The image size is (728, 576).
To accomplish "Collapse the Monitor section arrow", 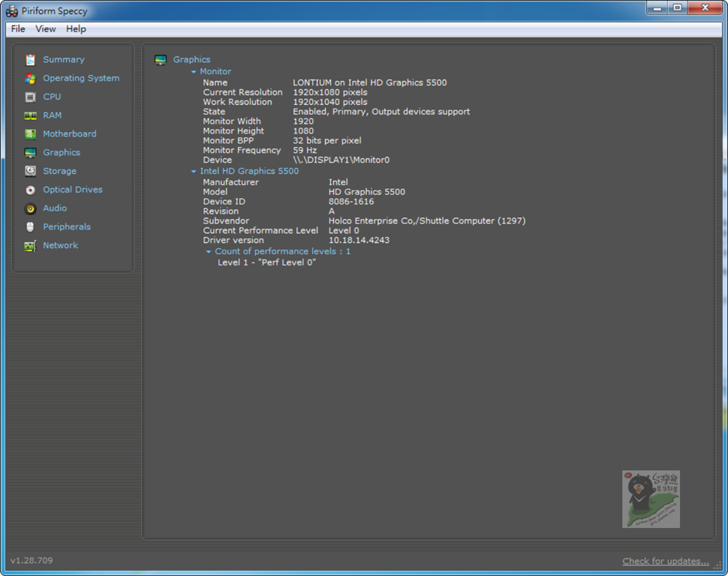I will pyautogui.click(x=194, y=72).
